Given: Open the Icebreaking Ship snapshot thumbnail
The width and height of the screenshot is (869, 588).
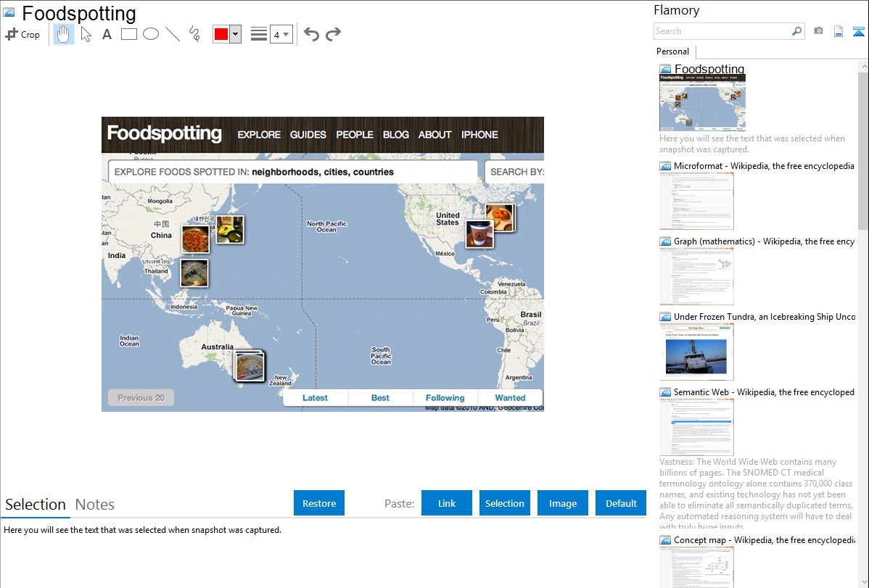Looking at the screenshot, I should (696, 352).
